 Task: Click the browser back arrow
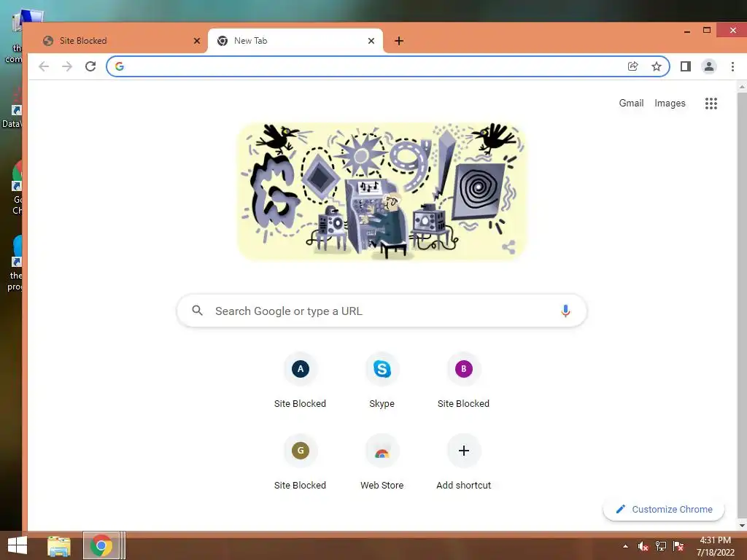coord(44,66)
